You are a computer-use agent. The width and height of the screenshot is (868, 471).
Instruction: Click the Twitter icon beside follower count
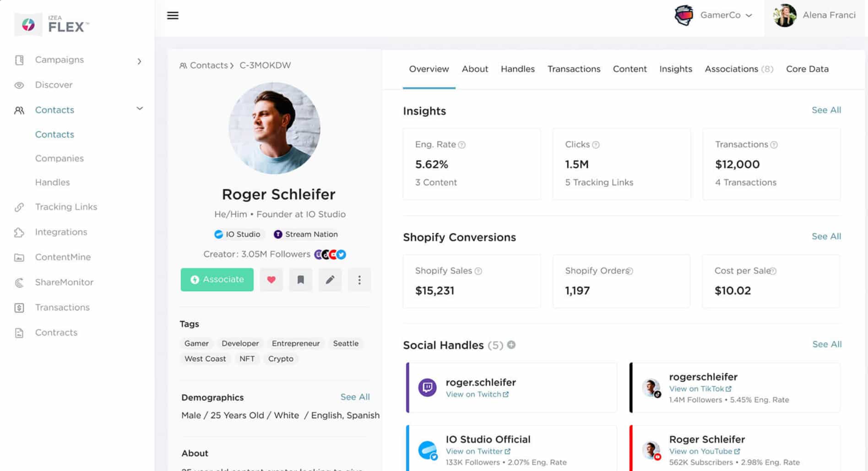(341, 254)
